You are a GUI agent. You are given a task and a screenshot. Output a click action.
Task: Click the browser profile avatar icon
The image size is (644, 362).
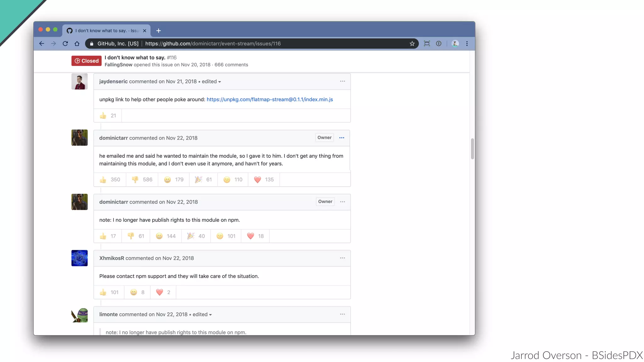tap(455, 44)
